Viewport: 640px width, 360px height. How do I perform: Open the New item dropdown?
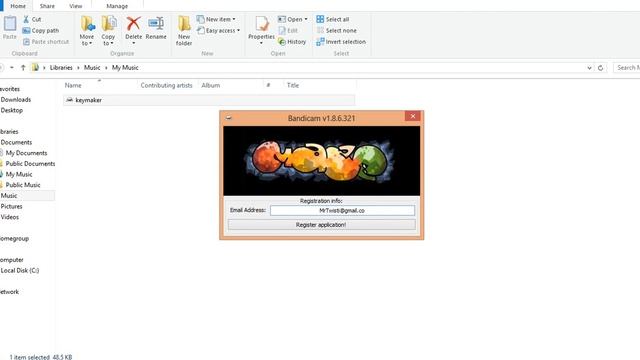pyautogui.click(x=234, y=19)
